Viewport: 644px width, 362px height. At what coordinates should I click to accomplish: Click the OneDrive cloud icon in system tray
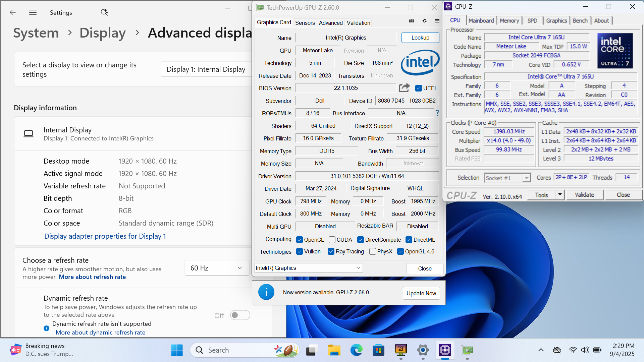pos(557,350)
